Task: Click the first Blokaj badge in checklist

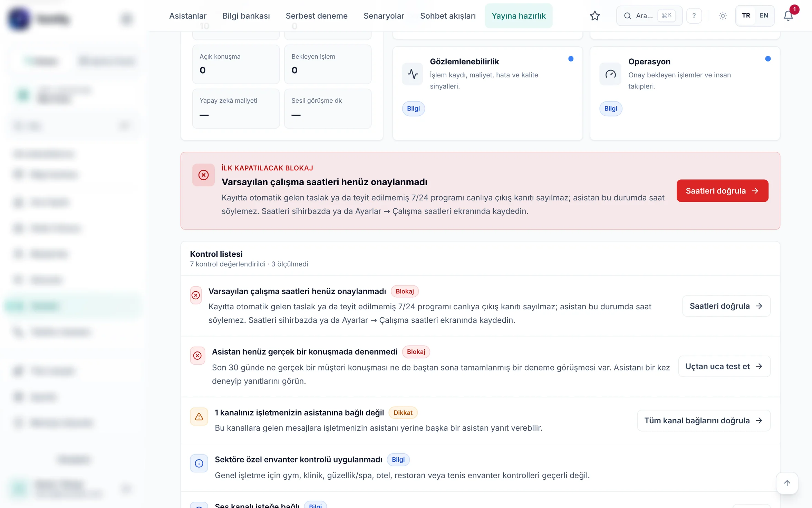Action: click(405, 291)
